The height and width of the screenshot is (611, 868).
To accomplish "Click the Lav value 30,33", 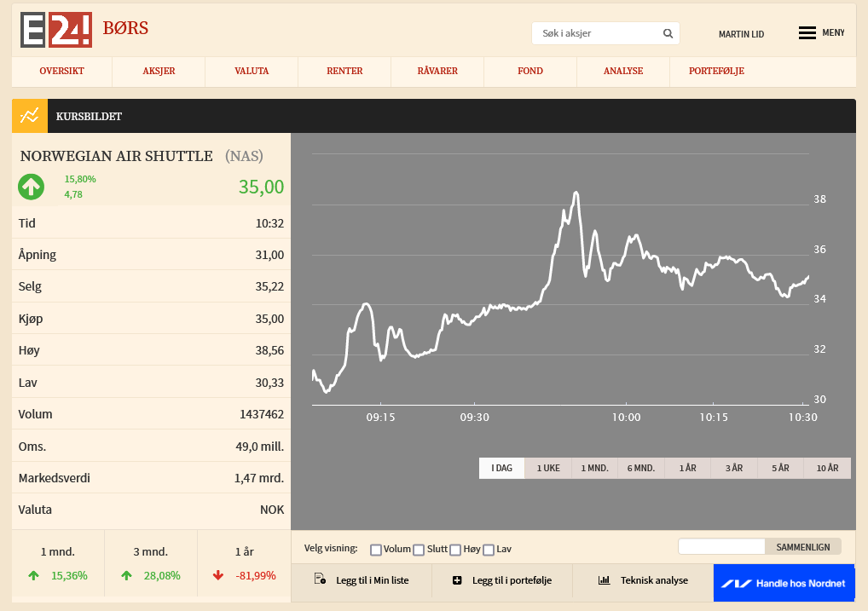I will click(269, 383).
